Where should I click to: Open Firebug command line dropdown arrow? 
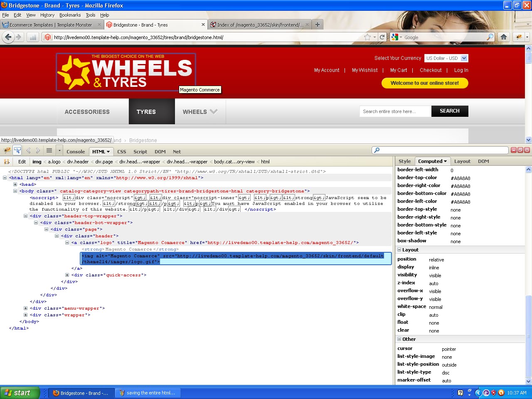[59, 150]
